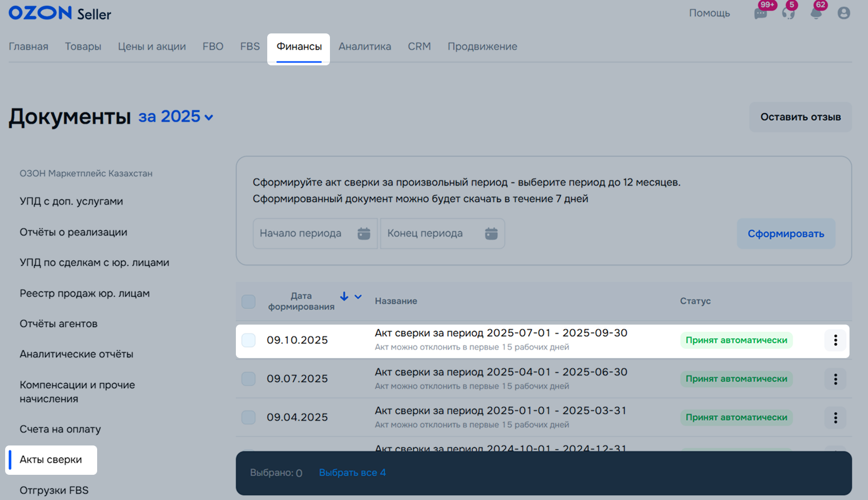The width and height of the screenshot is (868, 500).
Task: Open Отчёты о реализации in sidebar
Action: point(73,232)
